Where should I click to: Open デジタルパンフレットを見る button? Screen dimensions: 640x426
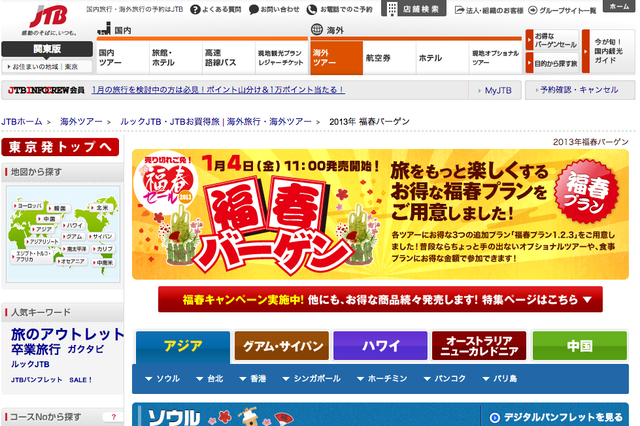coord(556,417)
